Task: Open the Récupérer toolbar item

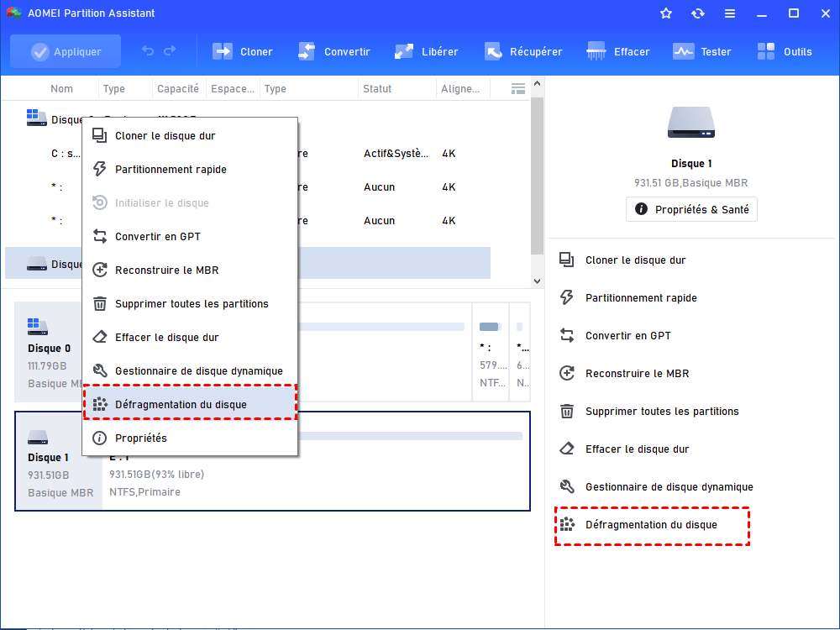Action: click(x=522, y=51)
